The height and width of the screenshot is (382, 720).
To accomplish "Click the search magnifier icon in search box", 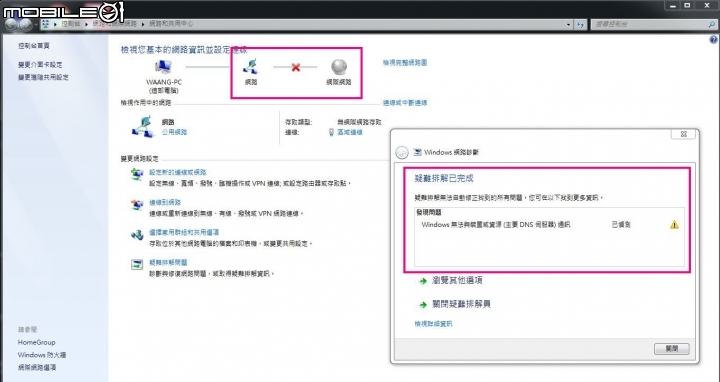I will (x=712, y=24).
